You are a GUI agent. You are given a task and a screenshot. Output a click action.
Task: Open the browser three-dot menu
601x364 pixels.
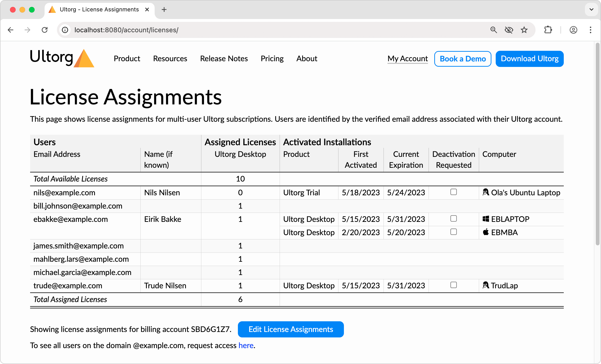coord(590,30)
